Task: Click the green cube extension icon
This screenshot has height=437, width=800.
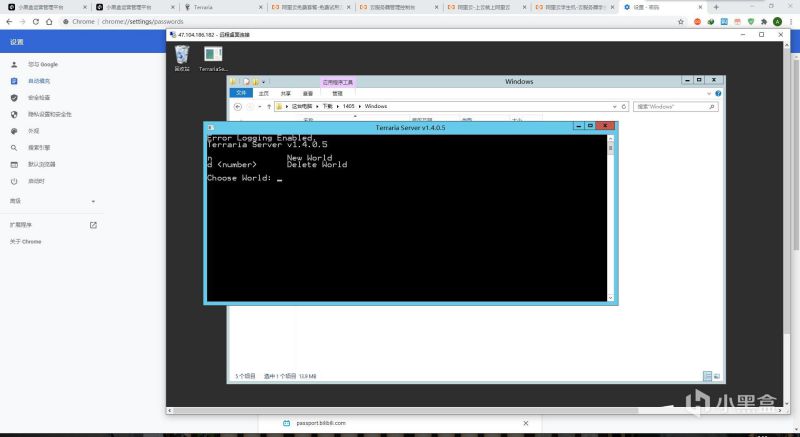Action: pyautogui.click(x=711, y=21)
